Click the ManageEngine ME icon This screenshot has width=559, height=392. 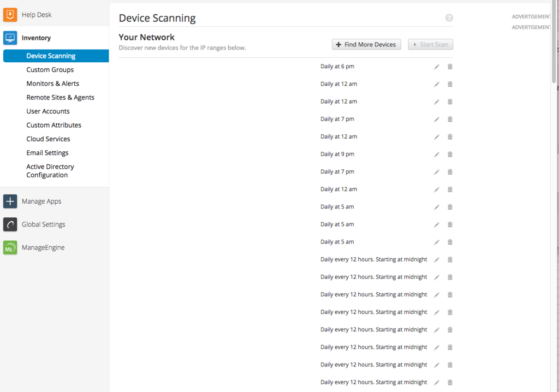(x=10, y=247)
